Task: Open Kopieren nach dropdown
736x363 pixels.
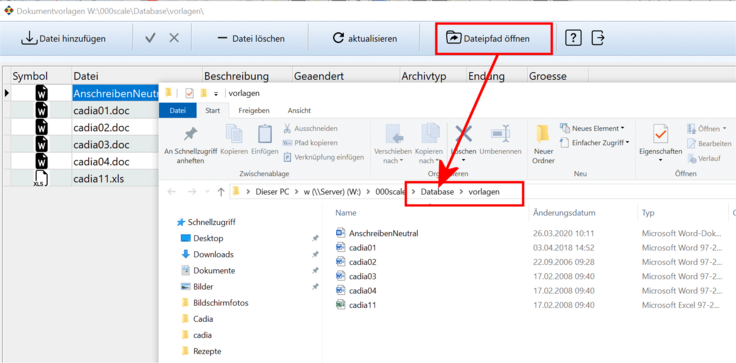Action: [x=430, y=156]
